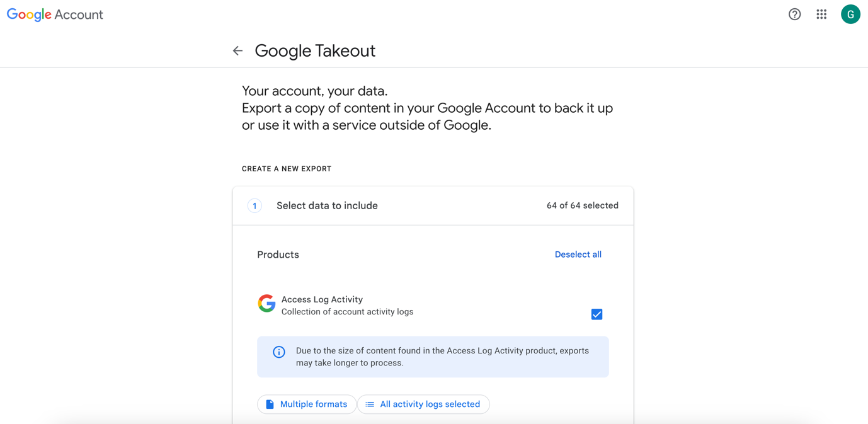Click the 64 of 64 selected count
Viewport: 868px width, 424px height.
582,206
